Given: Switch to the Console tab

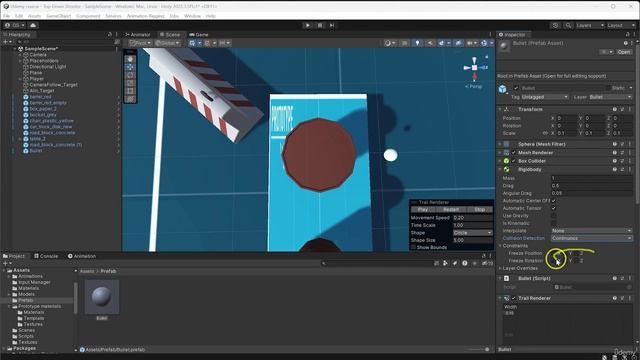Looking at the screenshot, I should [46, 256].
